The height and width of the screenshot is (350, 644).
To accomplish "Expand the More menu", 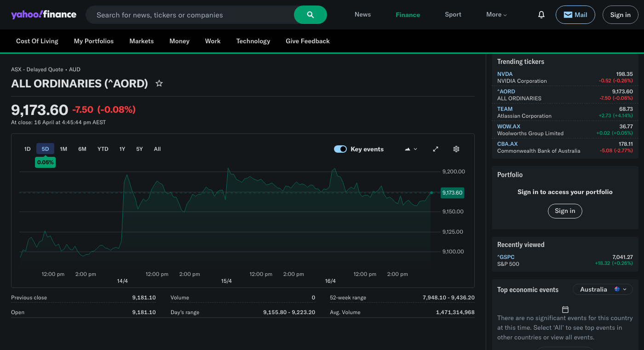I will pos(496,15).
